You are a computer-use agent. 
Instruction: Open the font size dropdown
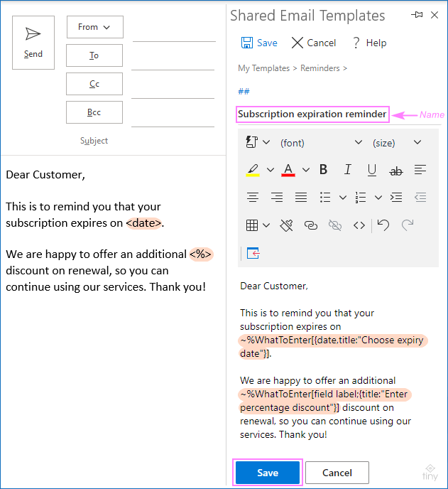pyautogui.click(x=397, y=143)
